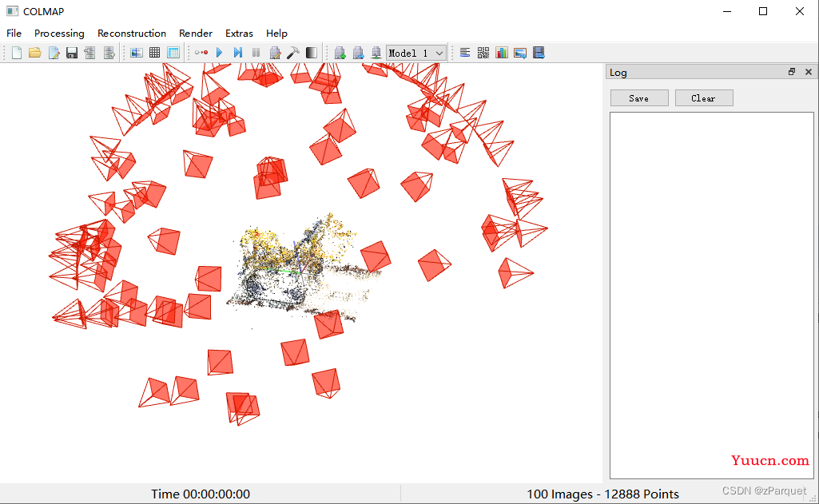The width and height of the screenshot is (819, 504).
Task: Open the Help menu
Action: pos(276,34)
